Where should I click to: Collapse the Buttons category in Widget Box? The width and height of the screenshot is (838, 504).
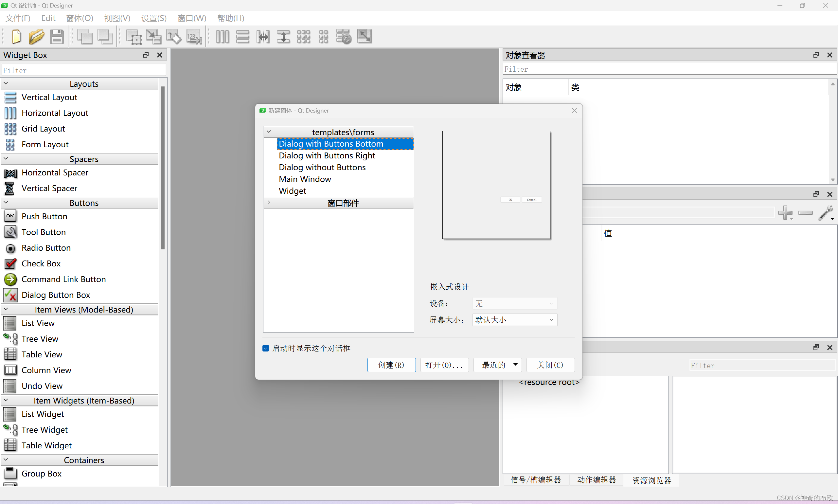pyautogui.click(x=6, y=202)
